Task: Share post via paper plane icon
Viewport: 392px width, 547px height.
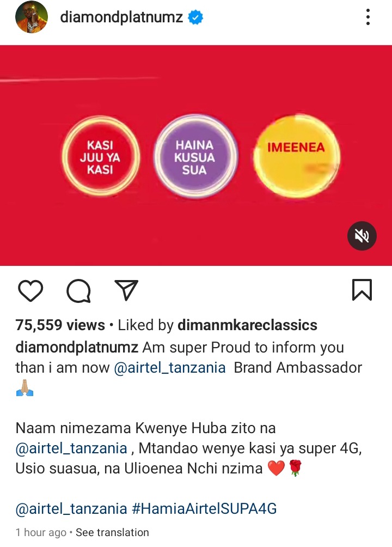Action: (x=126, y=290)
